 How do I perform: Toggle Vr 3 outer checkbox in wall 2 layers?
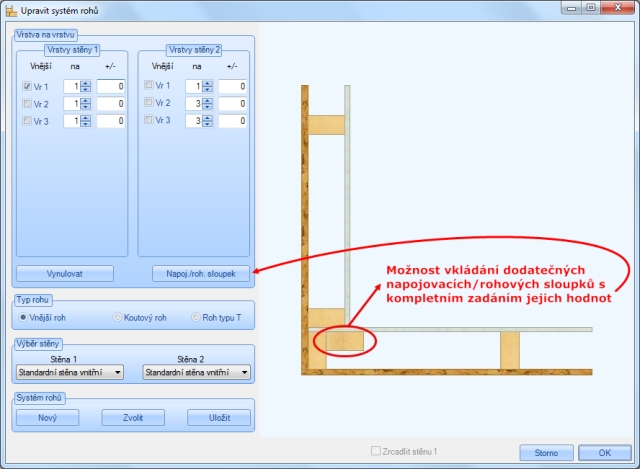point(149,119)
